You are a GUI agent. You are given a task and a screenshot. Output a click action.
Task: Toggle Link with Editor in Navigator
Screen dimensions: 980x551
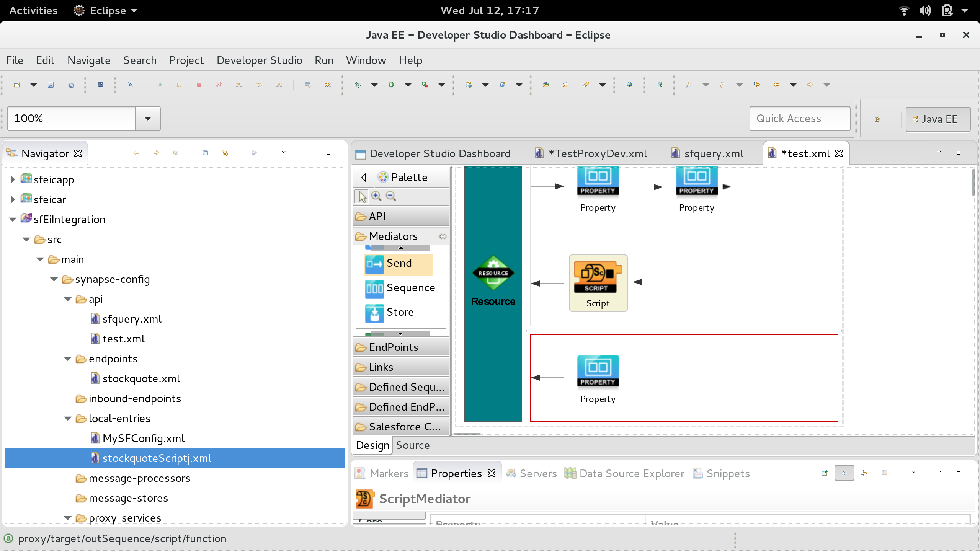click(x=225, y=153)
